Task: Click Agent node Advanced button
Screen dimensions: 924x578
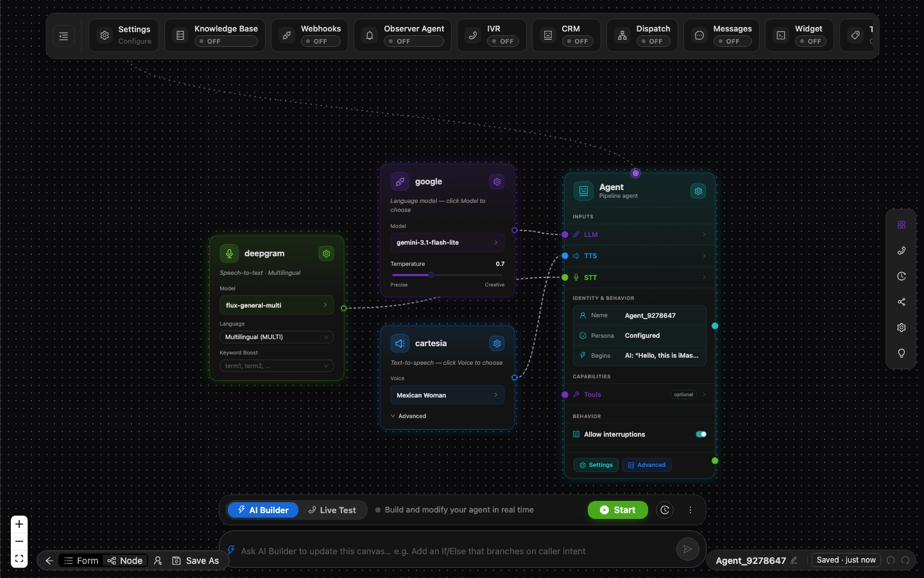Action: [x=647, y=465]
